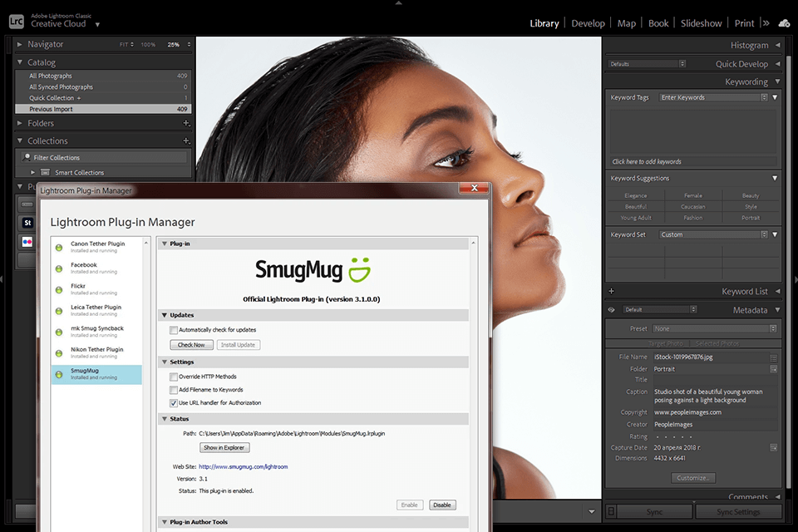Click the top panel hide arrow
Image resolution: width=798 pixels, height=532 pixels.
[398, 3]
